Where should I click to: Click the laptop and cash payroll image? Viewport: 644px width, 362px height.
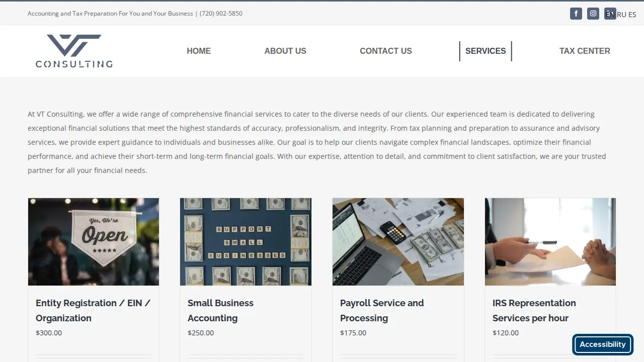click(398, 242)
